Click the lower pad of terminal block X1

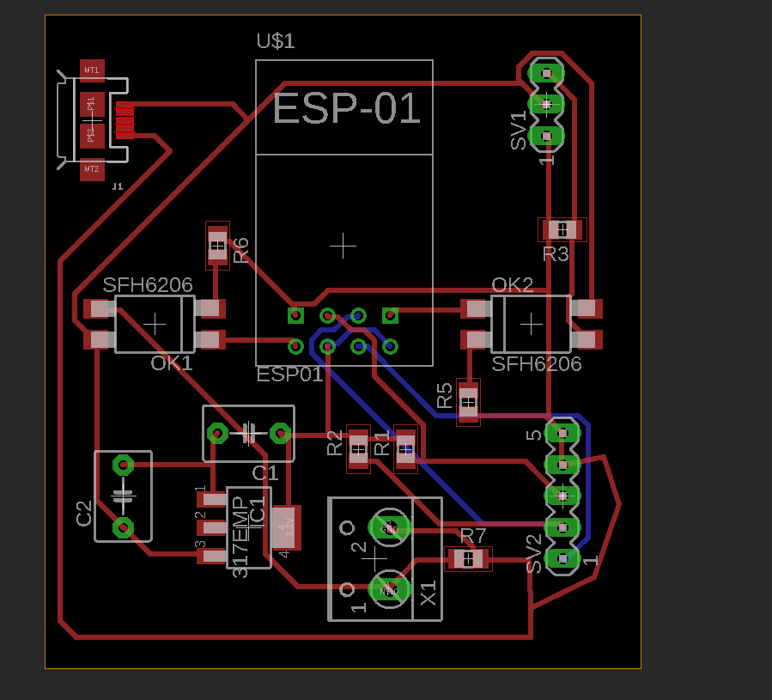click(389, 590)
